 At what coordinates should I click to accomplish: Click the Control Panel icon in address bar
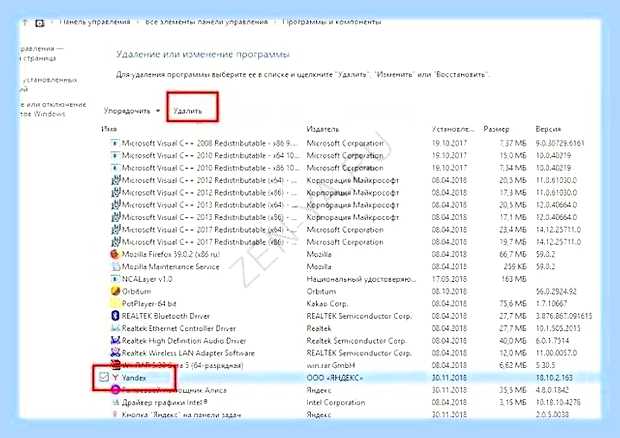[x=40, y=23]
